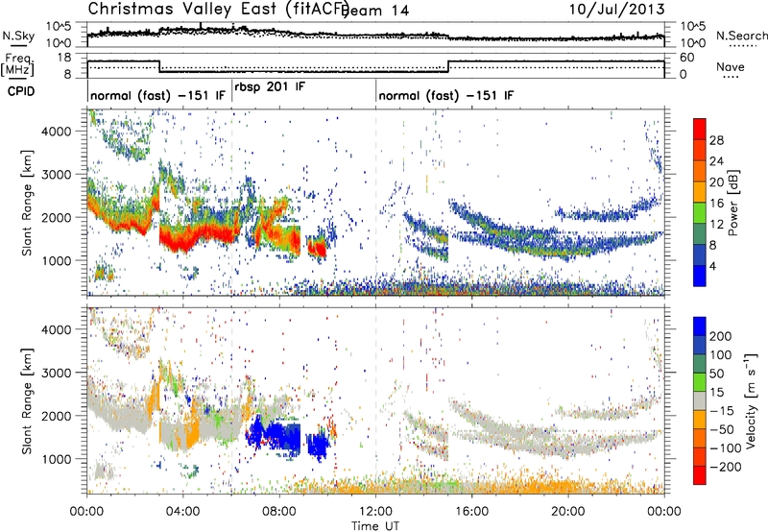The height and width of the screenshot is (532, 768).
Task: Pick the bright blue top segment of velocity colorbar
Action: point(700,326)
